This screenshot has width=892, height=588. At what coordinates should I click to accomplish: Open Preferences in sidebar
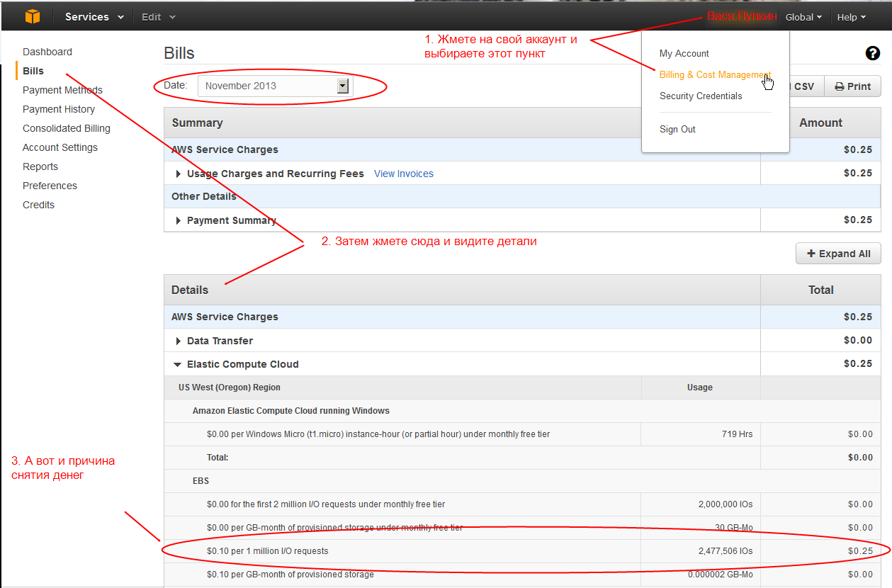pos(50,186)
